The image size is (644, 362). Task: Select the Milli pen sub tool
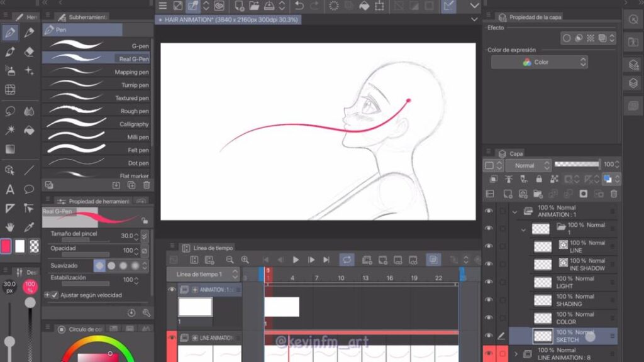96,136
